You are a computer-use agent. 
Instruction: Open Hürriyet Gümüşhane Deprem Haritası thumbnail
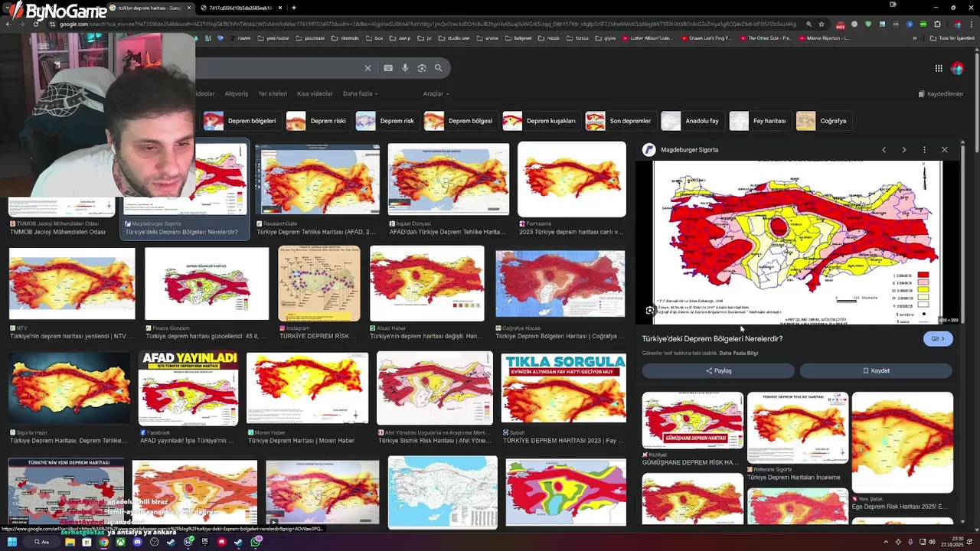(x=692, y=419)
